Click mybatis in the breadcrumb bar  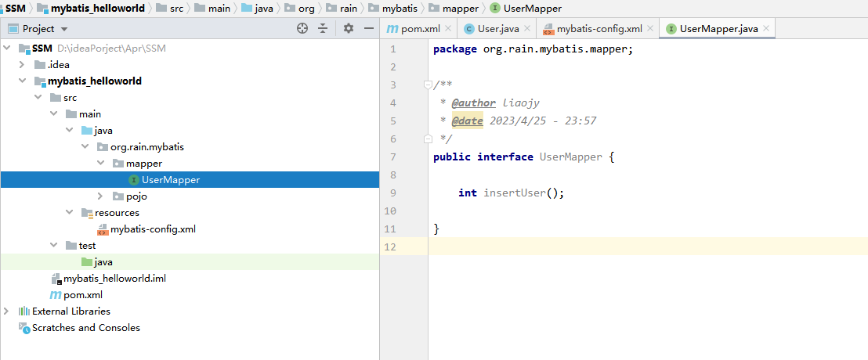click(400, 9)
